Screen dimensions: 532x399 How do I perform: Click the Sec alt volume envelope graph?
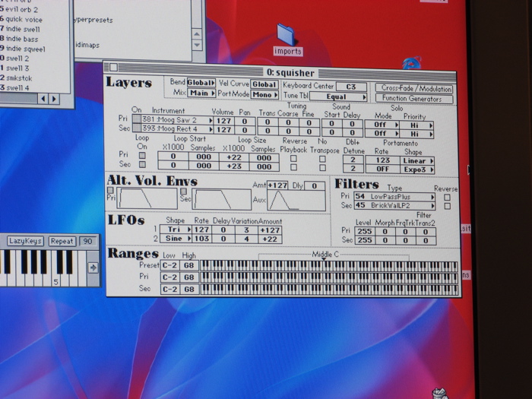pos(221,199)
